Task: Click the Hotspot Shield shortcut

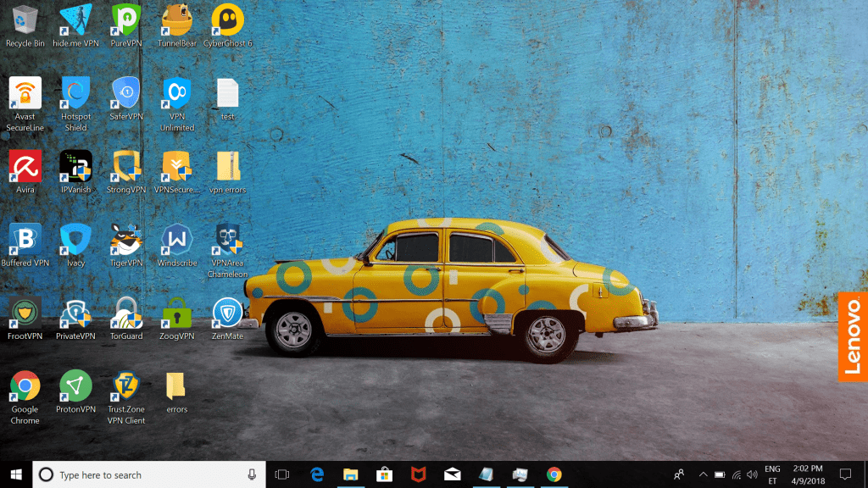Action: coord(75,104)
